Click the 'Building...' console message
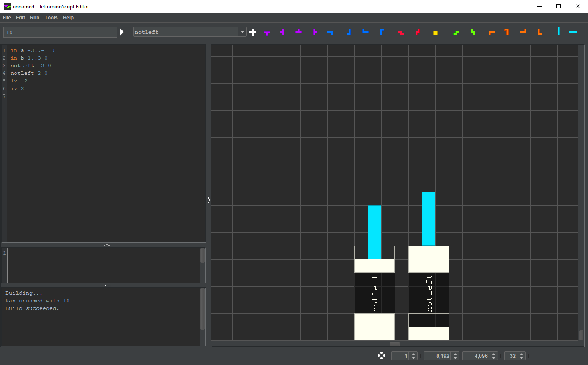The image size is (588, 365). point(24,293)
